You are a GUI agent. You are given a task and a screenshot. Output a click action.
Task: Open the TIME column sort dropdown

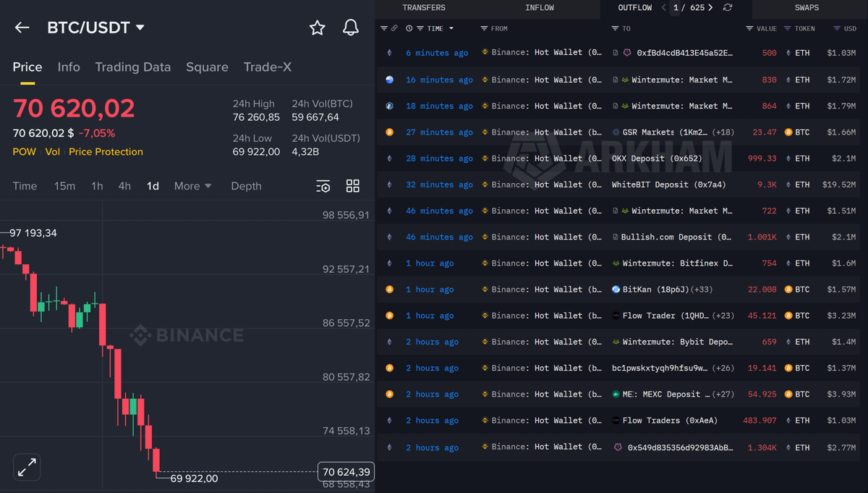[x=451, y=29]
